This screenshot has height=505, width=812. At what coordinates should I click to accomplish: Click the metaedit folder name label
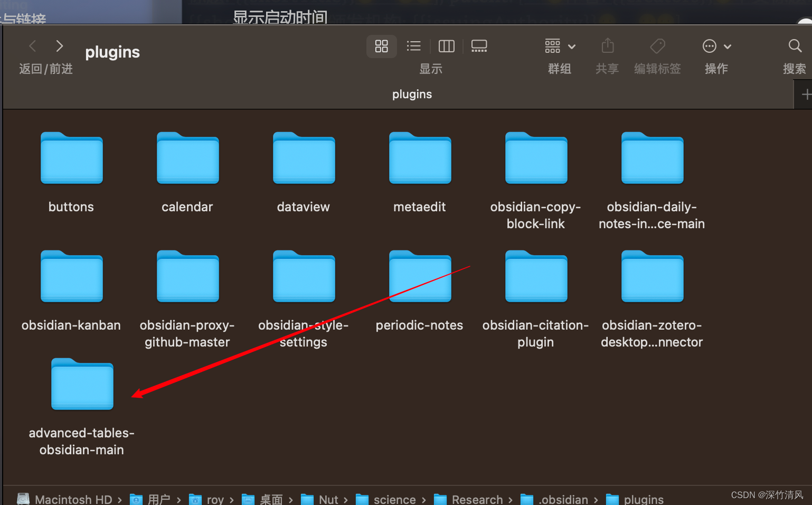pos(420,207)
